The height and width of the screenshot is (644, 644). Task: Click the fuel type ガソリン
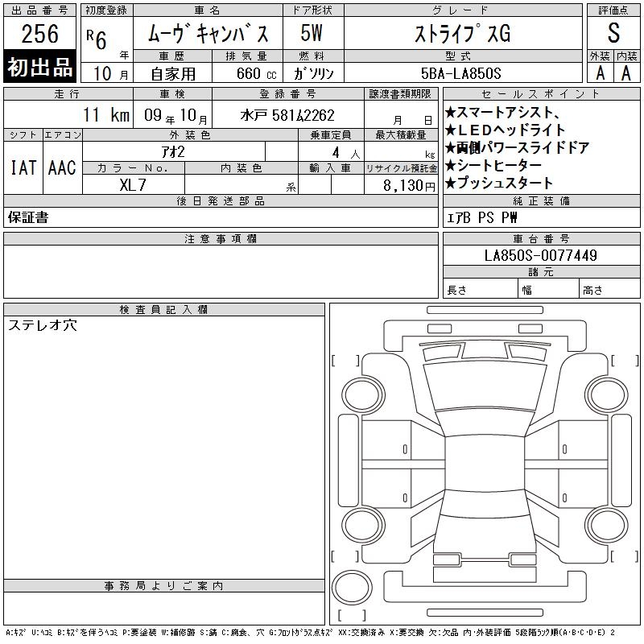tap(313, 74)
